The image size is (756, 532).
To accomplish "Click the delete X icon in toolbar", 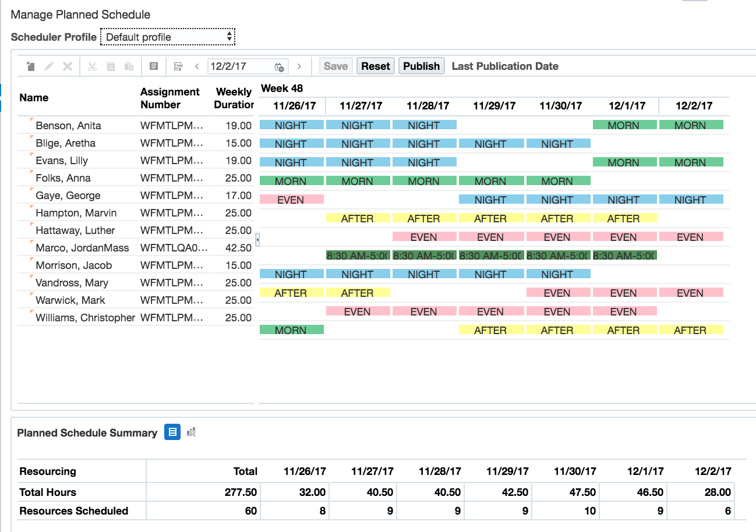I will [x=68, y=66].
